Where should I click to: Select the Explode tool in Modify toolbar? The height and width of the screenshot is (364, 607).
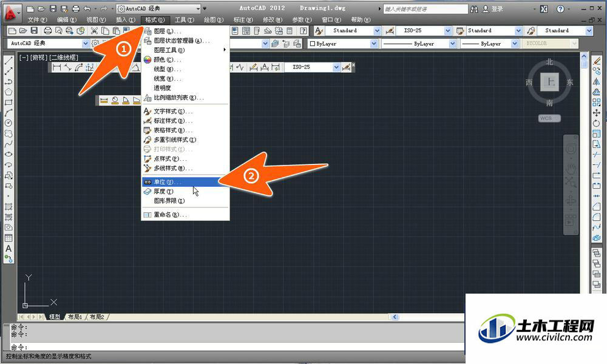click(597, 238)
